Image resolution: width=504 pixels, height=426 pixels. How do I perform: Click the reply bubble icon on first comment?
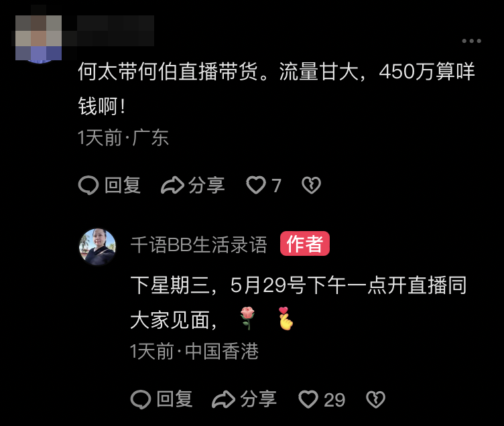pos(88,186)
